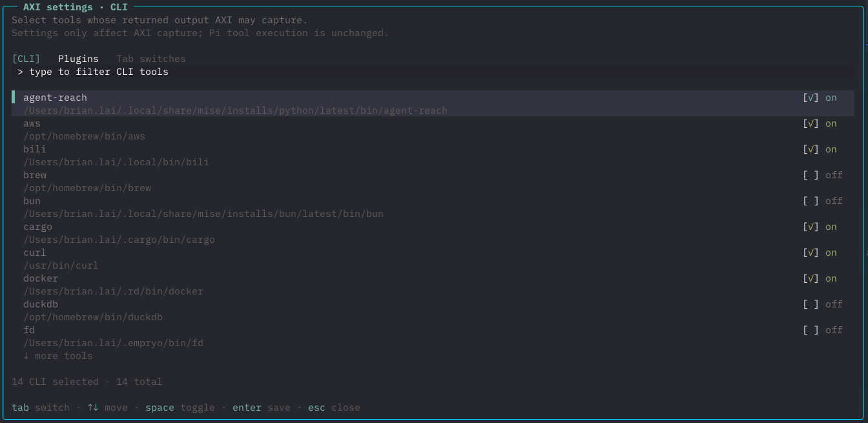Enable the brew tool checkbox

coord(811,175)
